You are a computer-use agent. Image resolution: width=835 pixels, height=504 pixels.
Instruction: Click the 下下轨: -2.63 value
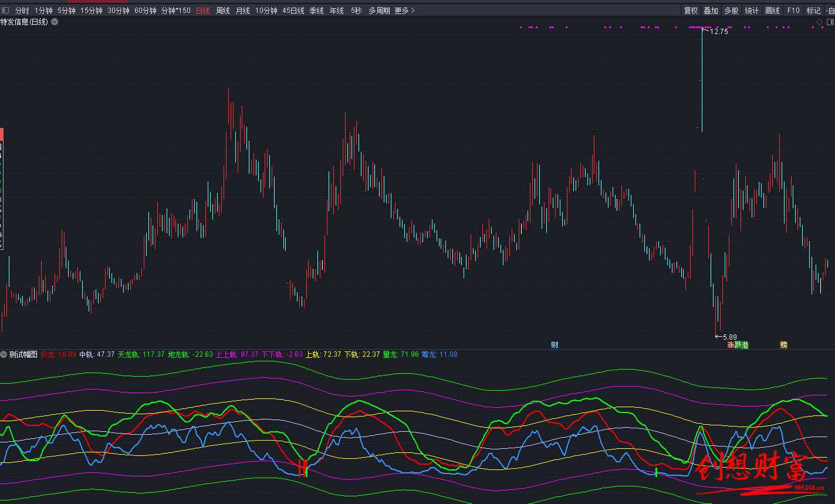point(282,354)
